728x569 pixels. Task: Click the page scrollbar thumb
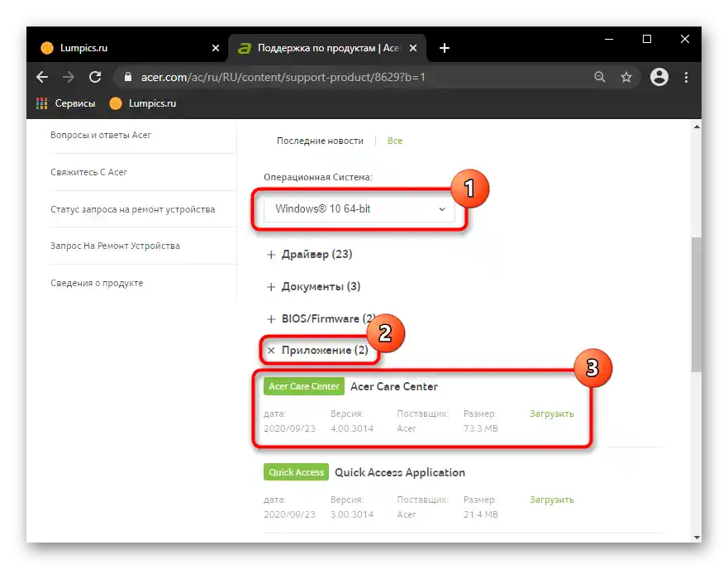coord(697,304)
